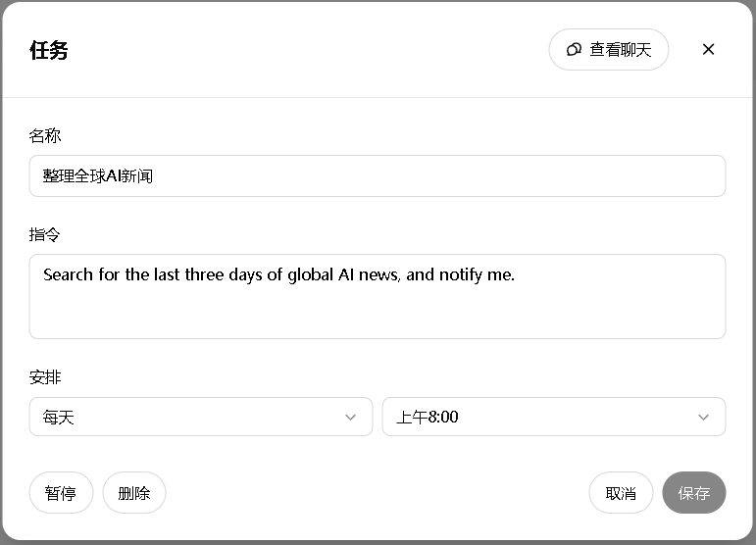The height and width of the screenshot is (545, 756).
Task: Click the chevron arrow in 上午8:00 dropdown
Action: point(703,418)
